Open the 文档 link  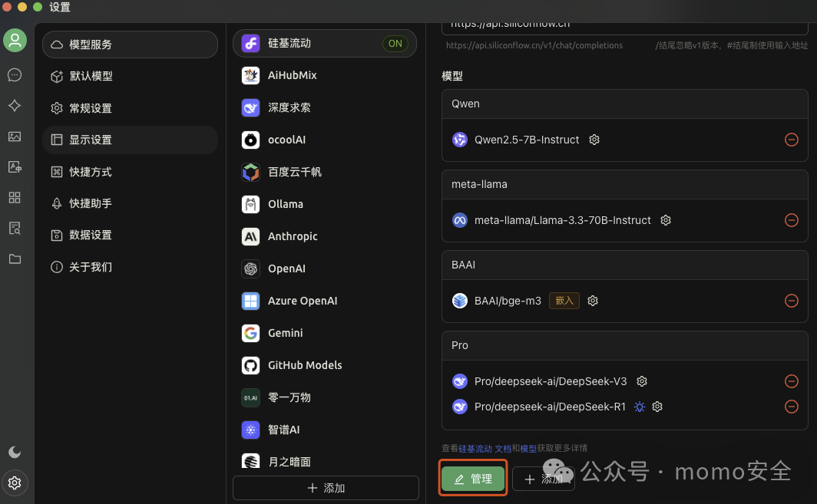[x=503, y=448]
